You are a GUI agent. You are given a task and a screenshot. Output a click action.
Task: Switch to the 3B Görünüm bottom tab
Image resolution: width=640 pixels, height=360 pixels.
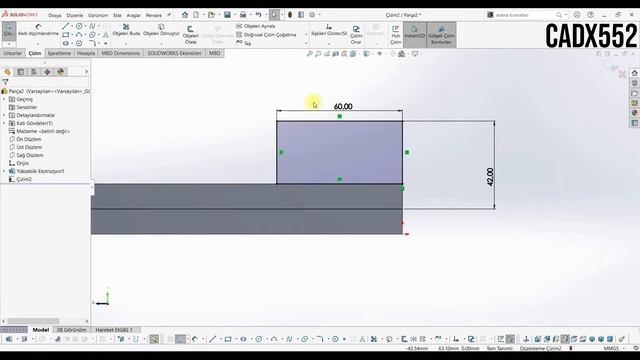tap(71, 330)
